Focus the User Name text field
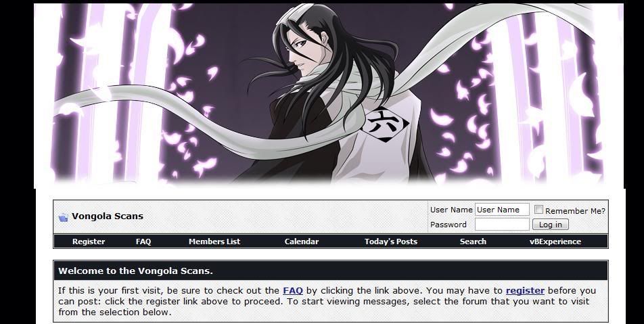 click(502, 210)
